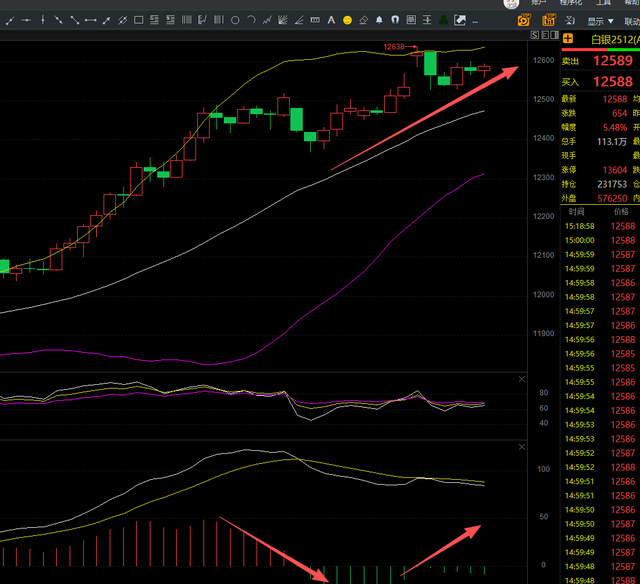Select the line segment drawing tool

coord(10,20)
